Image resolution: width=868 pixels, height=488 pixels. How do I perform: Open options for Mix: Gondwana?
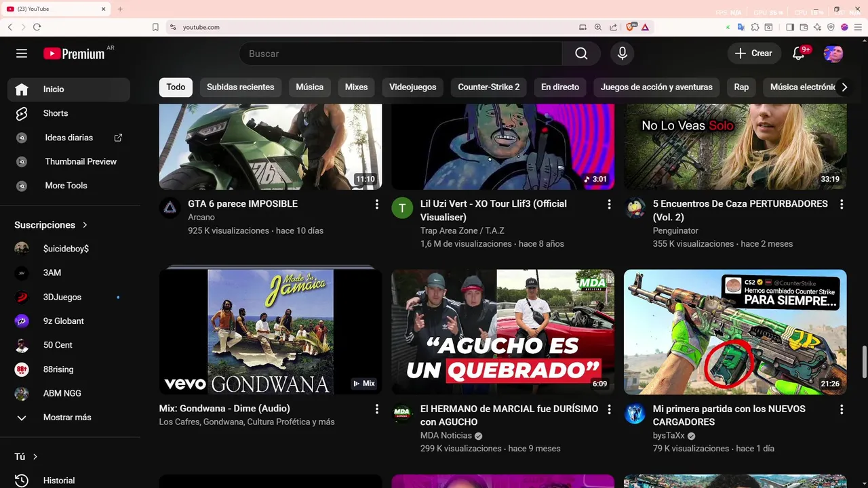pos(377,409)
